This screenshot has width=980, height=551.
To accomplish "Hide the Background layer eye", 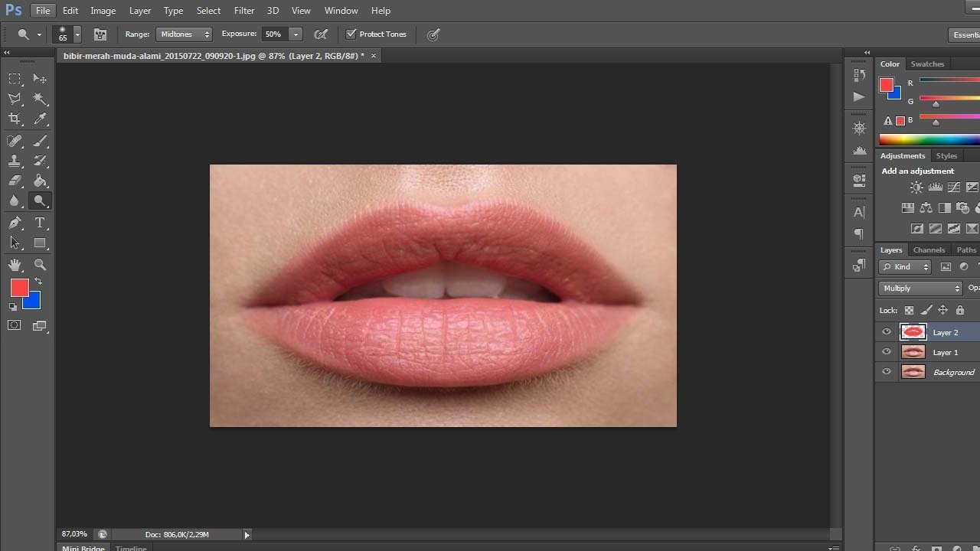I will (887, 372).
